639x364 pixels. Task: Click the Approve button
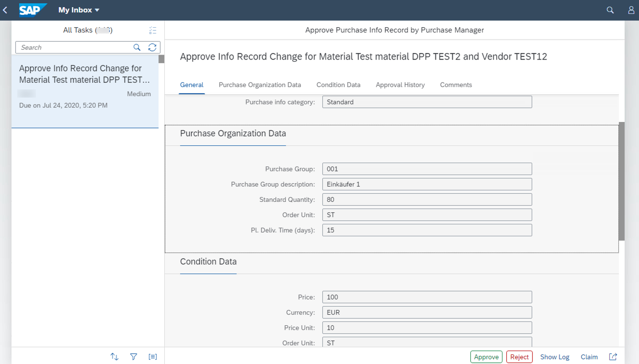(486, 357)
